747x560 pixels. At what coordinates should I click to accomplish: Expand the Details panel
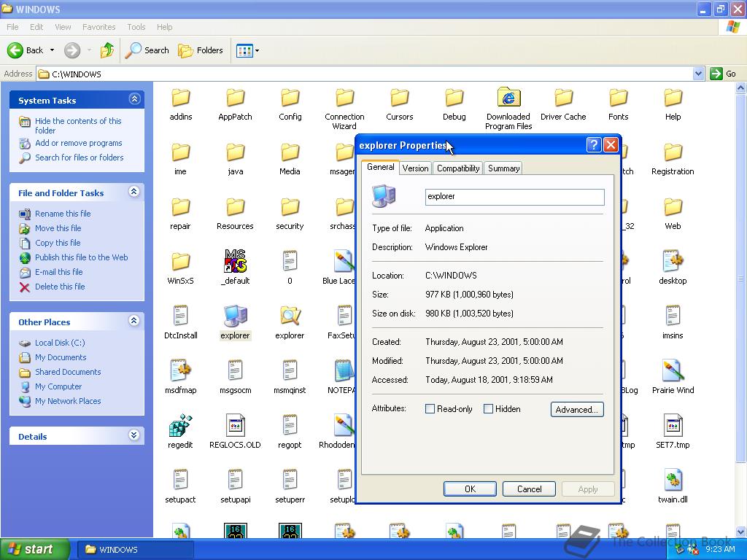pyautogui.click(x=134, y=435)
